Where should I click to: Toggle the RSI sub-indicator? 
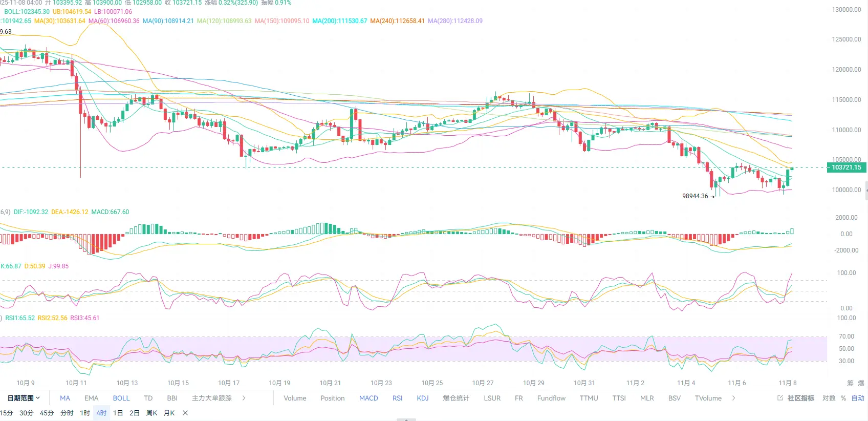pos(398,398)
